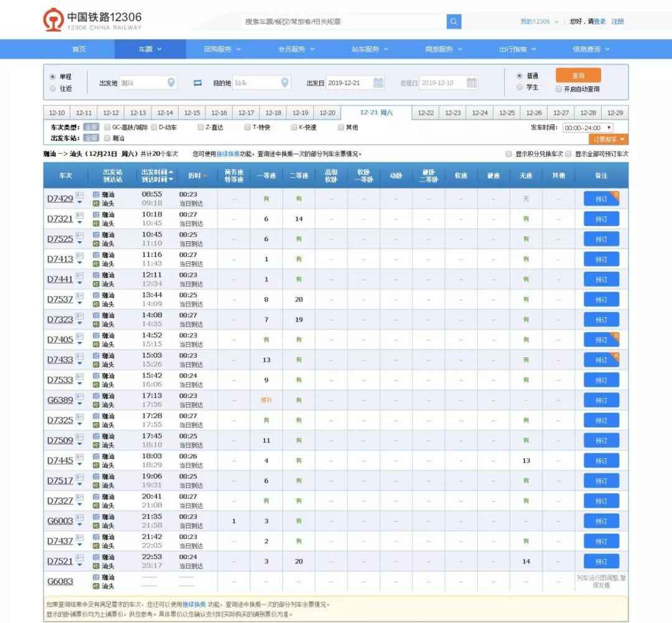Expand the 车票 menu in the navigation bar
The width and height of the screenshot is (672, 623).
tap(149, 49)
